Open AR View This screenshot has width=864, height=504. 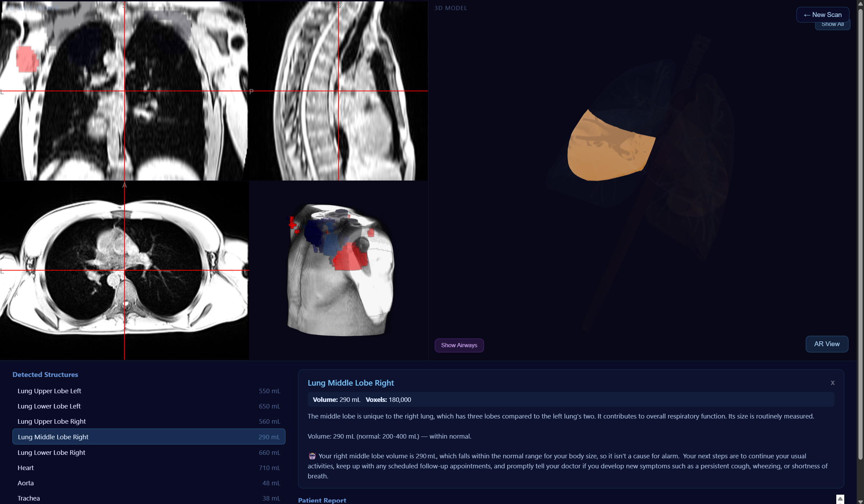pos(826,344)
